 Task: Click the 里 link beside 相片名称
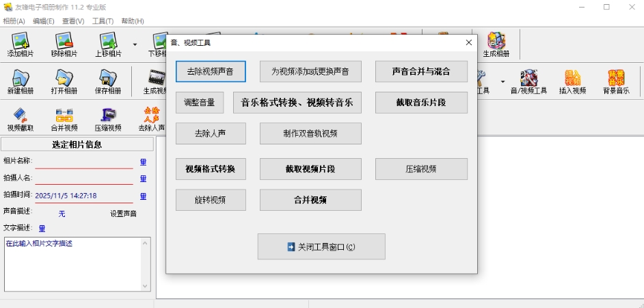pyautogui.click(x=143, y=162)
